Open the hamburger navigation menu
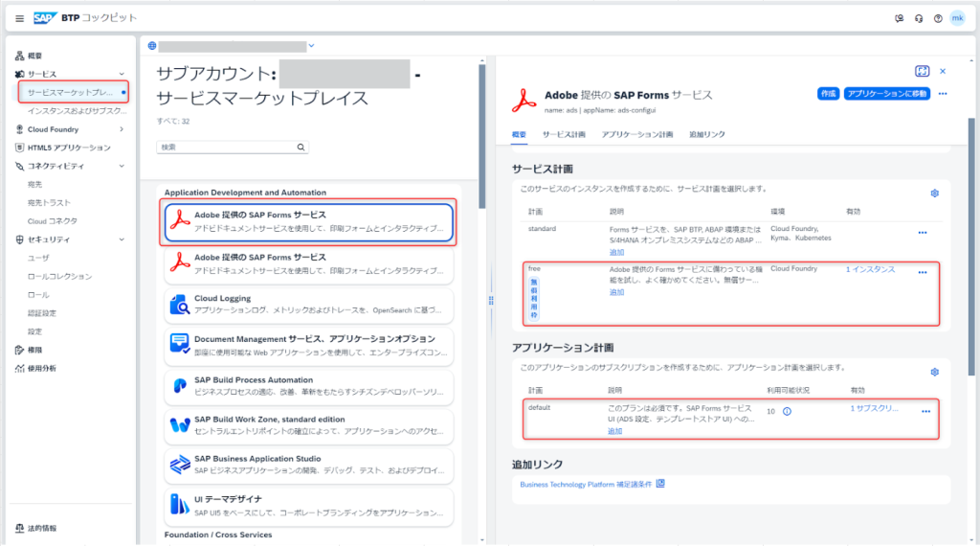Viewport: 980px width, 546px height. pyautogui.click(x=19, y=18)
